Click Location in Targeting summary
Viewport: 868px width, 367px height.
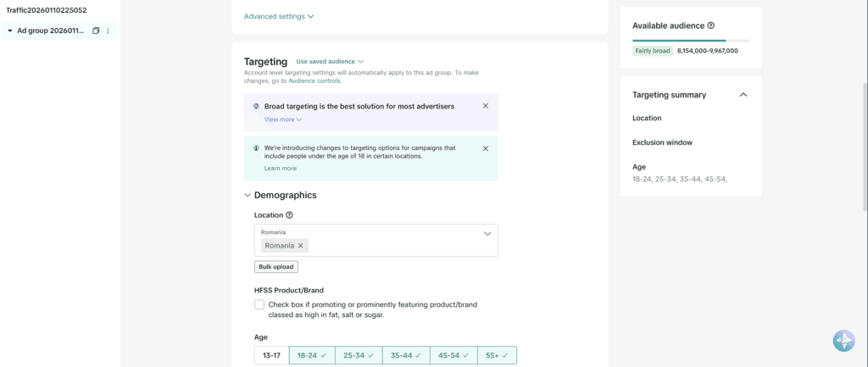[647, 118]
